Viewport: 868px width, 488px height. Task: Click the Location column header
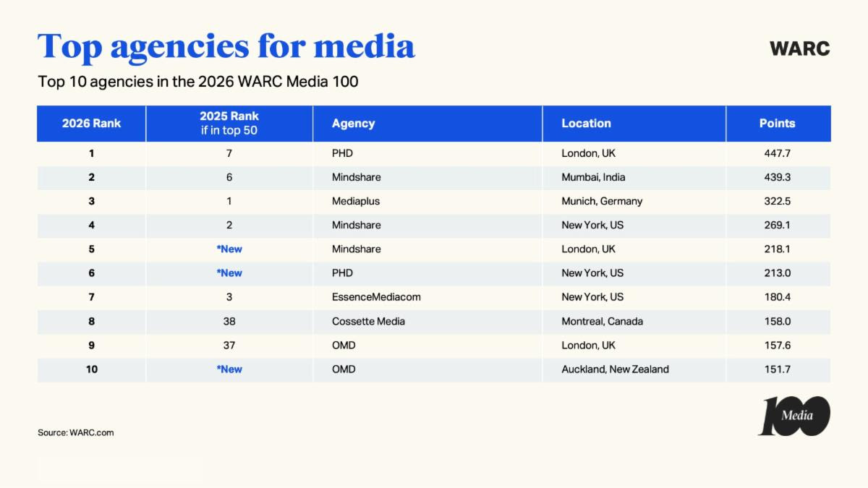pos(587,123)
